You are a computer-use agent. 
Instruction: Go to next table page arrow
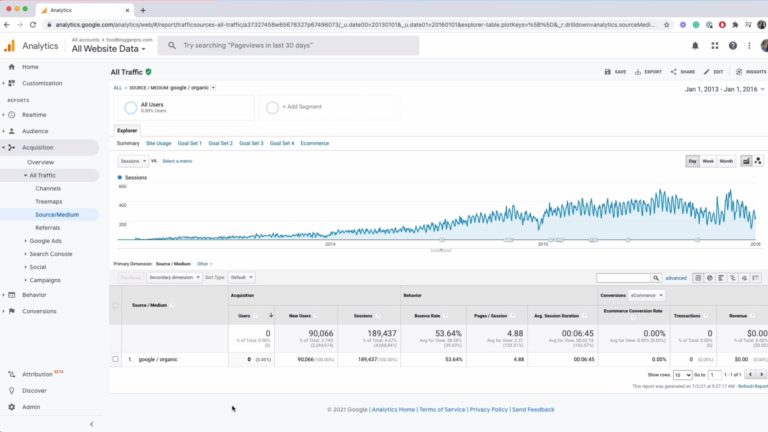click(x=761, y=375)
